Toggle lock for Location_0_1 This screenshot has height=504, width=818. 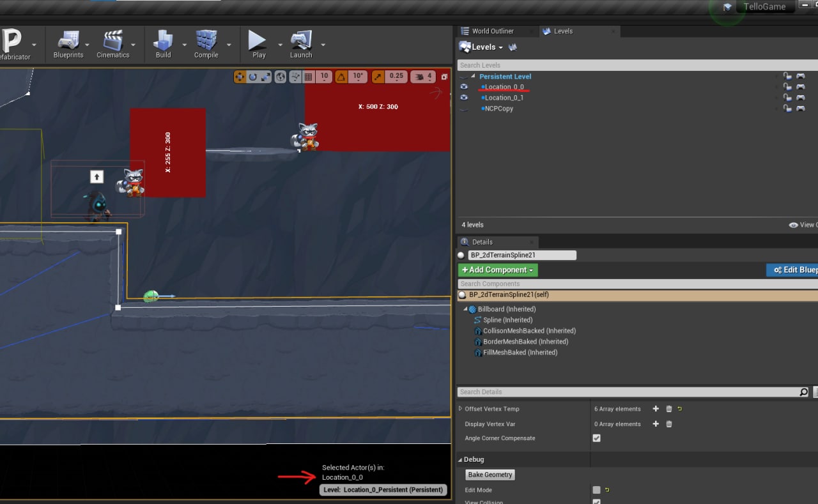click(787, 98)
